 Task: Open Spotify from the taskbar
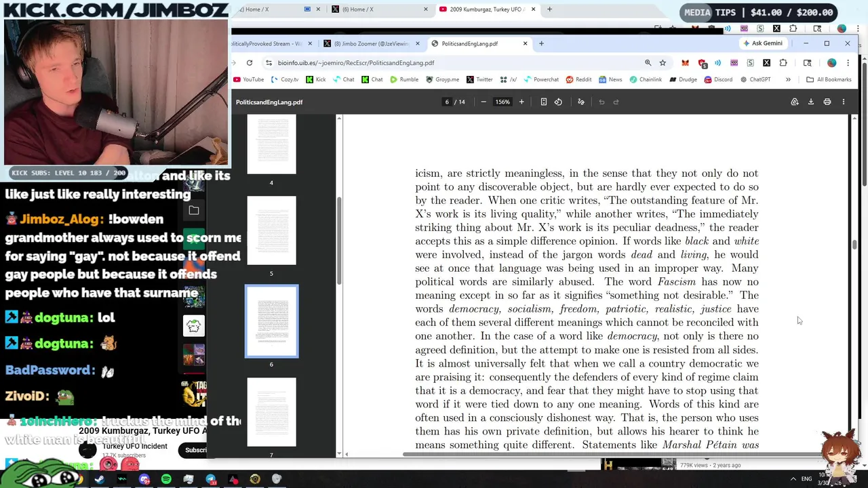click(166, 479)
